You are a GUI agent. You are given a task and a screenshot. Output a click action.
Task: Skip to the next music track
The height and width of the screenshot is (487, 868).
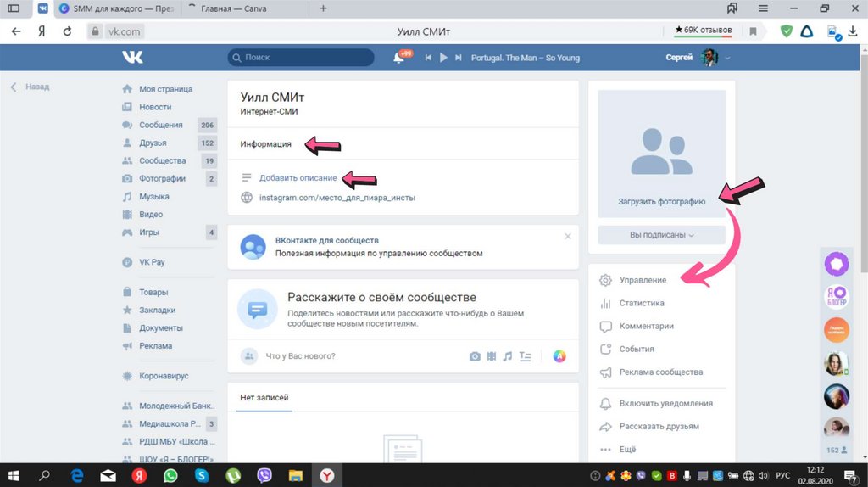pos(459,58)
